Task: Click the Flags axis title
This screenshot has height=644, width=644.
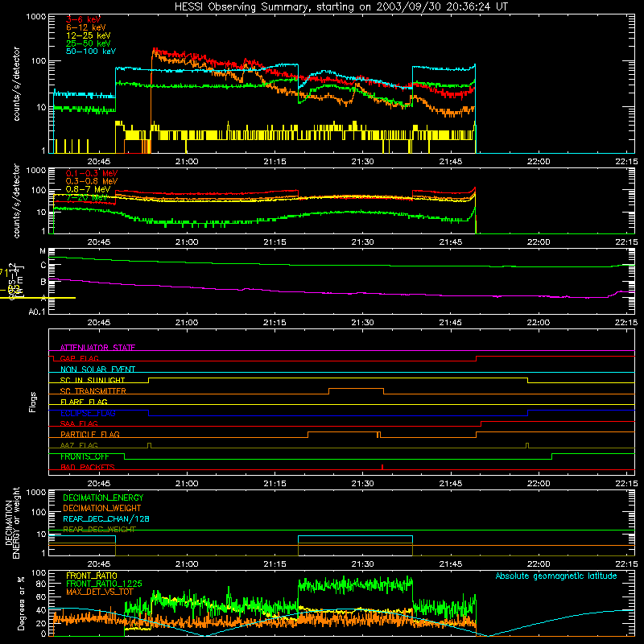Action: coord(33,402)
